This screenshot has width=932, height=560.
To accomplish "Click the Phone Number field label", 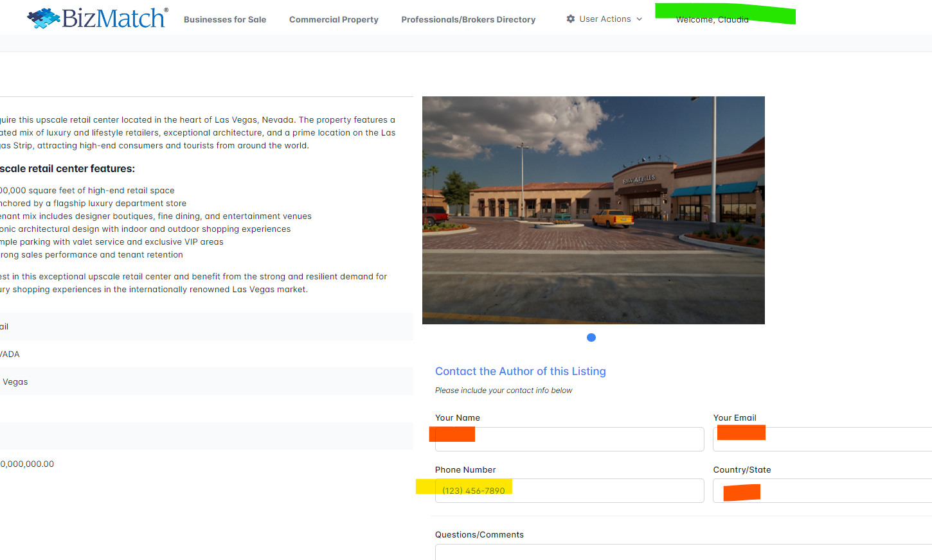I will 465,470.
